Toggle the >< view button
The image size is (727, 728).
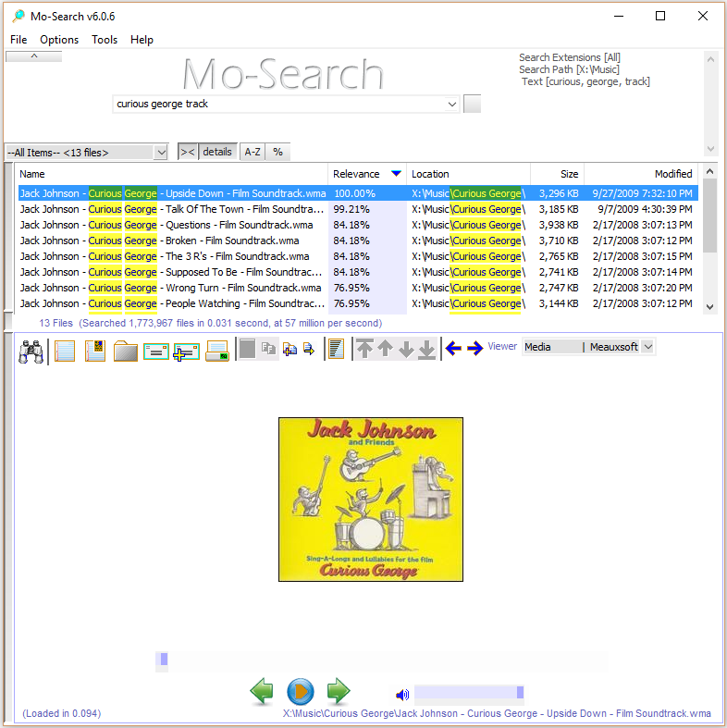click(188, 152)
